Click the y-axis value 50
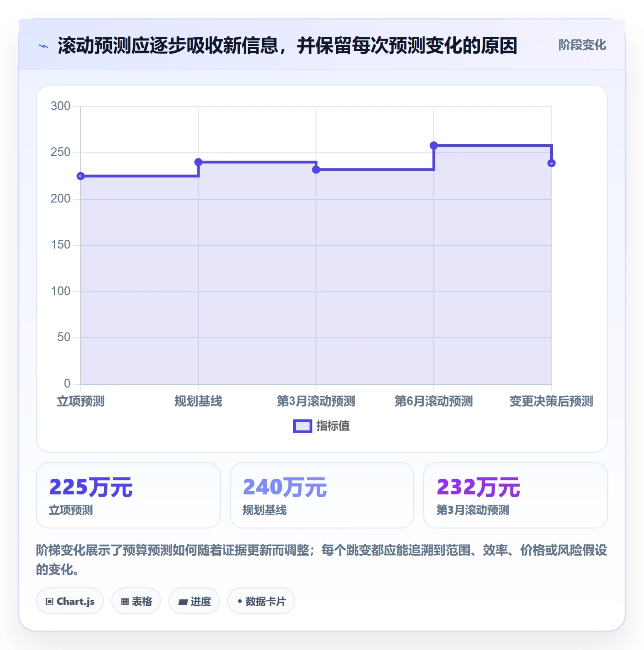 pos(64,337)
